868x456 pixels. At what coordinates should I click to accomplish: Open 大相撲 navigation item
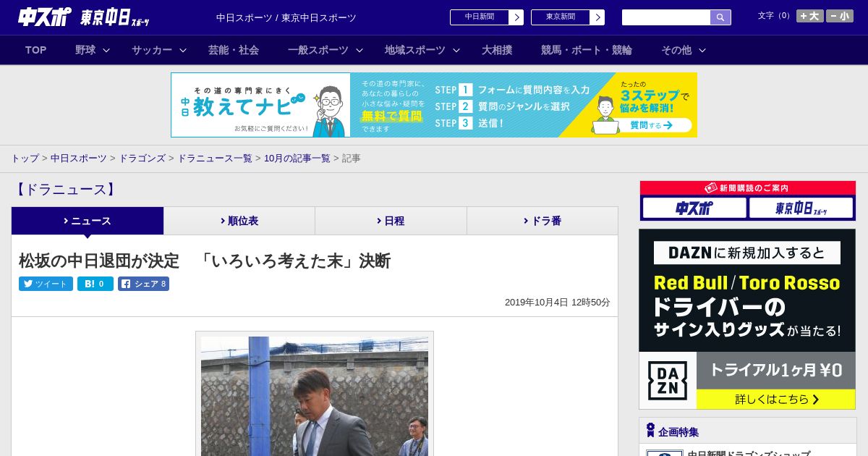point(497,50)
